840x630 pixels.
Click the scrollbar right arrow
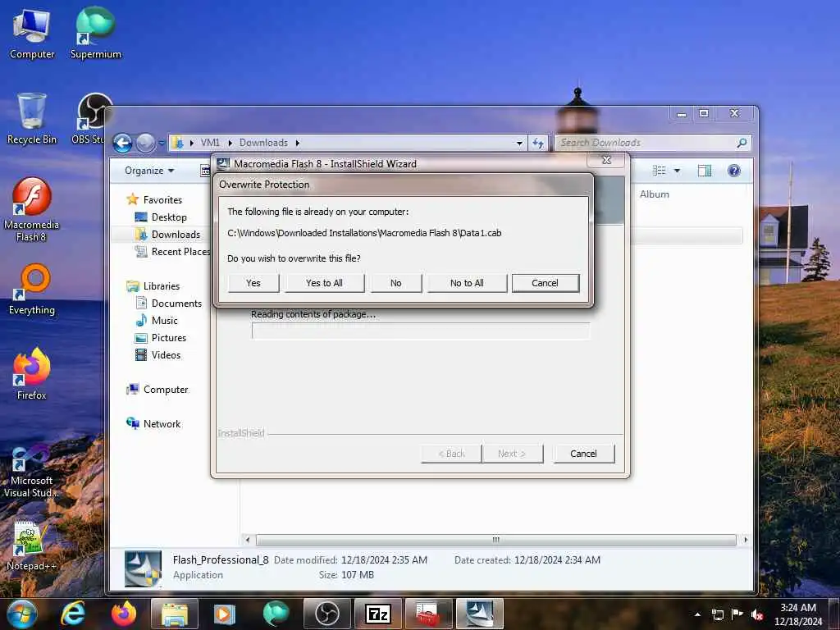745,540
